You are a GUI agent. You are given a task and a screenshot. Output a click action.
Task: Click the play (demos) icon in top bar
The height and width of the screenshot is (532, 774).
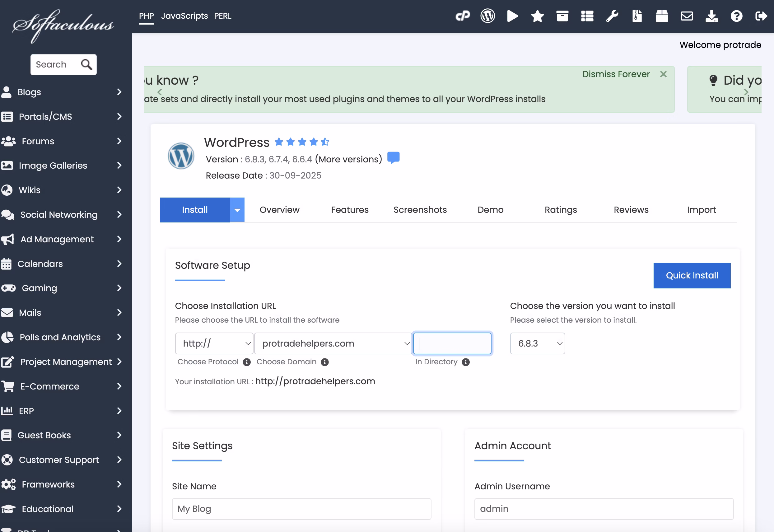(512, 16)
